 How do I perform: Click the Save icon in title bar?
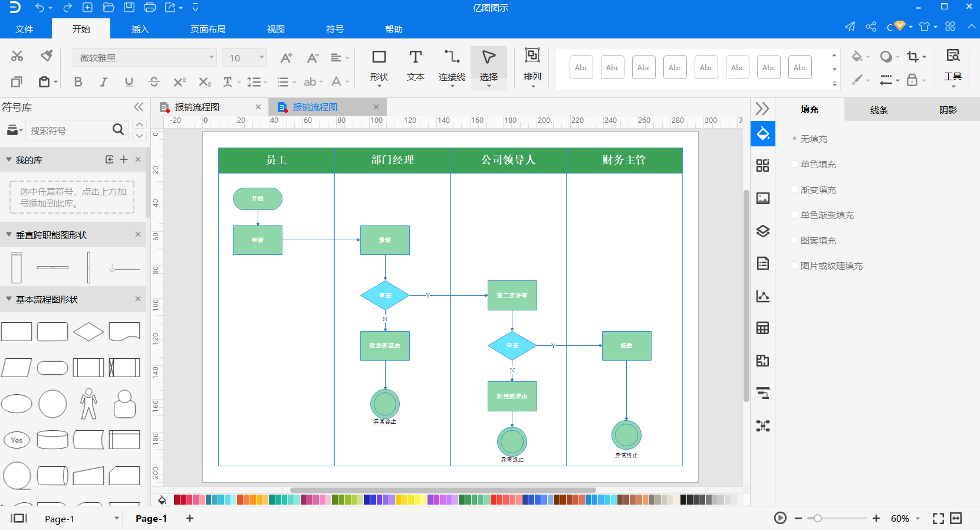(x=129, y=8)
